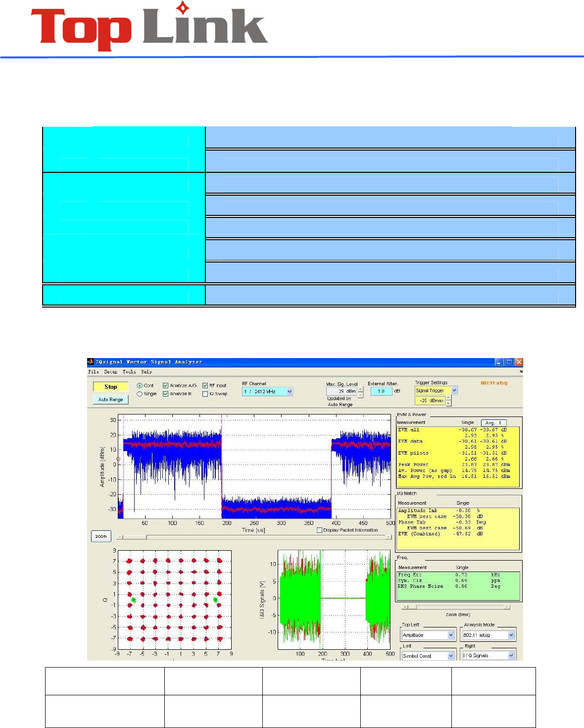Click the orange 802.11 a/b/g label

494,383
